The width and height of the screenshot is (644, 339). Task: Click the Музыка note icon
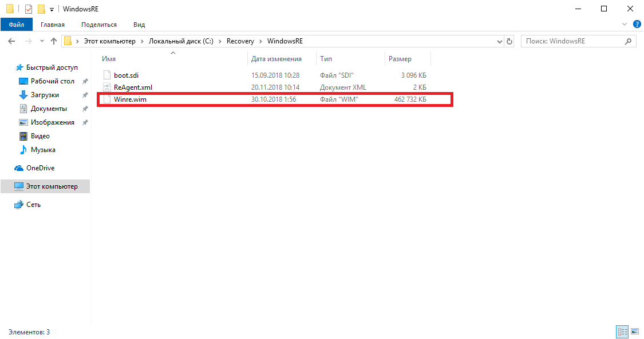pyautogui.click(x=23, y=150)
